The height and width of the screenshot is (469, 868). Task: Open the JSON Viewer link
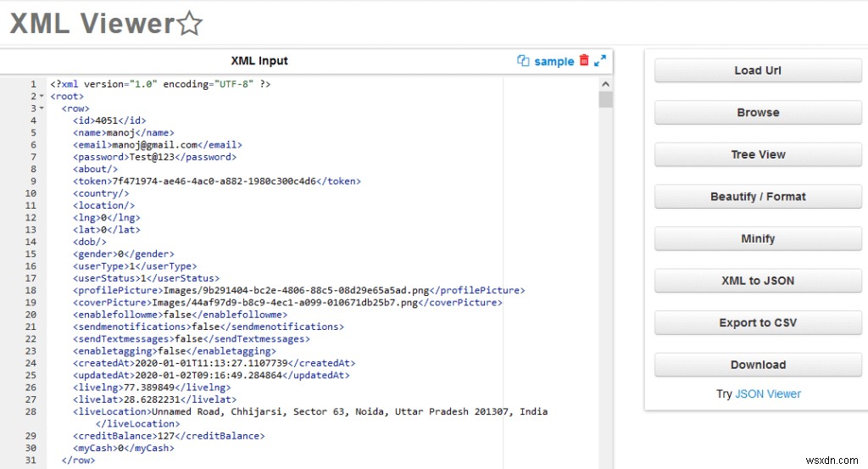768,394
